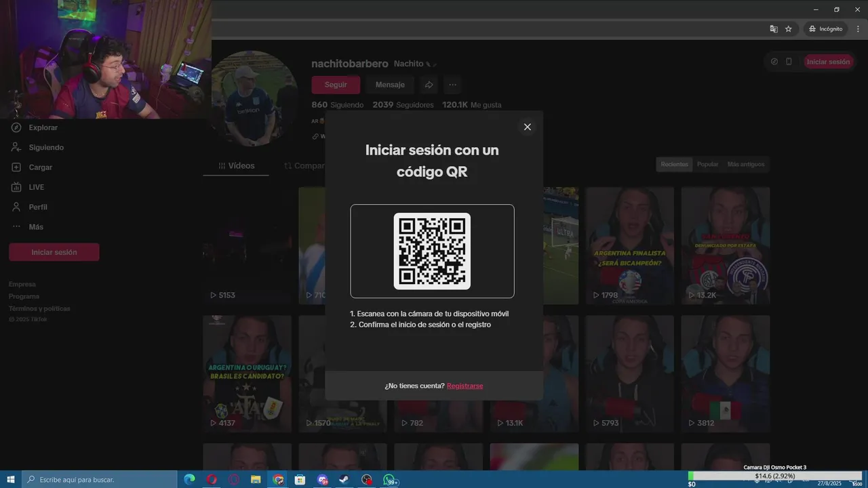Click the Programa footer link
The width and height of the screenshot is (868, 488).
click(24, 296)
